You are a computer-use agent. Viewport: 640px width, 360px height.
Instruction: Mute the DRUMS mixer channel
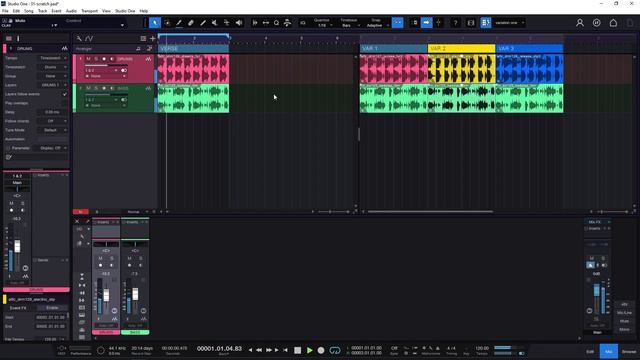(x=100, y=258)
